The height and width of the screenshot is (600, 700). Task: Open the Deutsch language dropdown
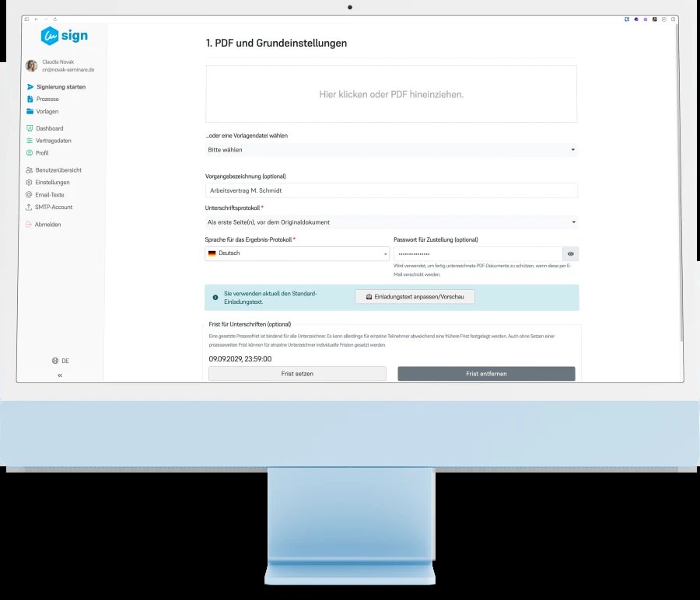tap(297, 253)
